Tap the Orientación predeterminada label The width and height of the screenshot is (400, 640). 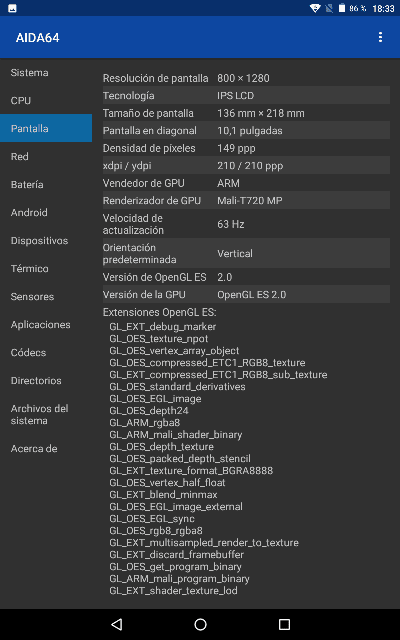140,253
